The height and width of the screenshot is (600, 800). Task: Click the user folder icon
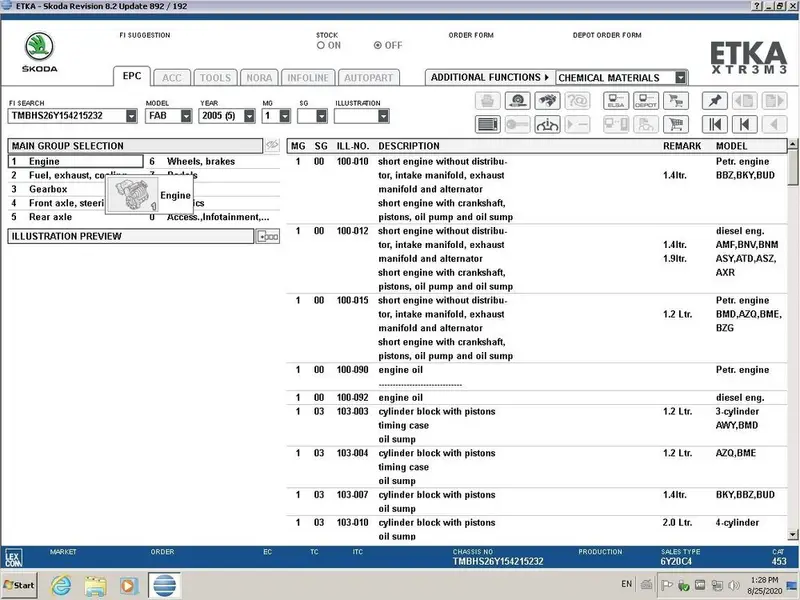tap(646, 124)
